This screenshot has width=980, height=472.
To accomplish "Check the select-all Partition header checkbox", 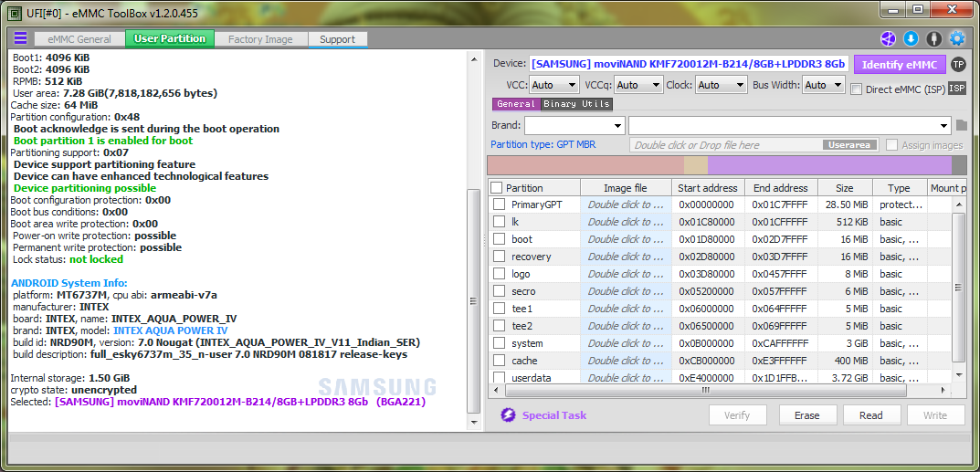I will [496, 188].
